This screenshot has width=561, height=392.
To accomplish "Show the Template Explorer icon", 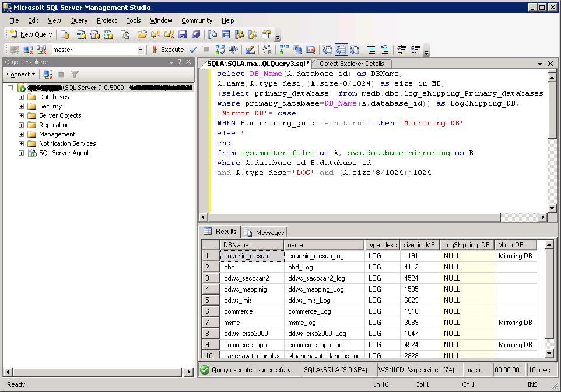I will (x=253, y=34).
